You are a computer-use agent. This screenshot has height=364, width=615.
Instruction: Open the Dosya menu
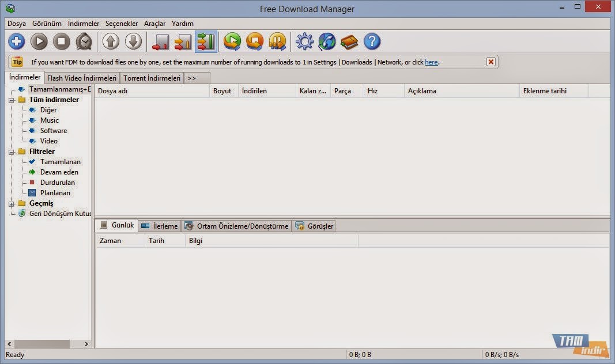pyautogui.click(x=17, y=24)
